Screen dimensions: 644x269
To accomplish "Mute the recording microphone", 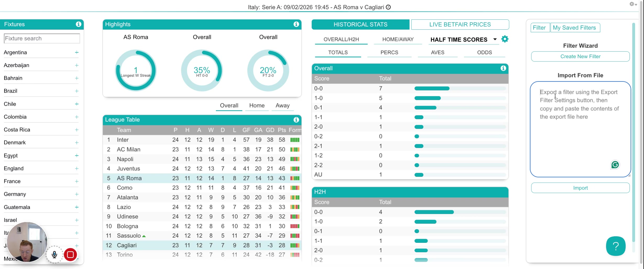I will (54, 255).
